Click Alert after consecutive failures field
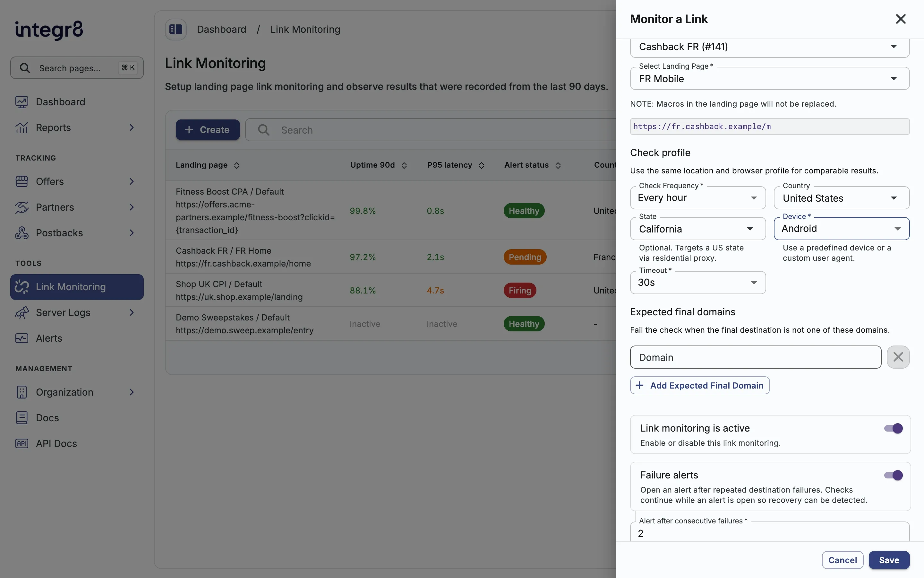 769,532
